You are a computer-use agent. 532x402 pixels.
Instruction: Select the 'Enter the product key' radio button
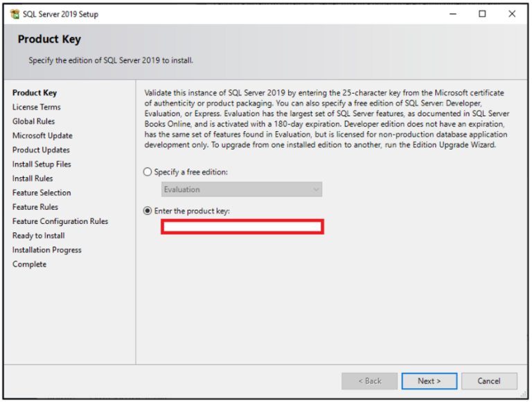(148, 211)
